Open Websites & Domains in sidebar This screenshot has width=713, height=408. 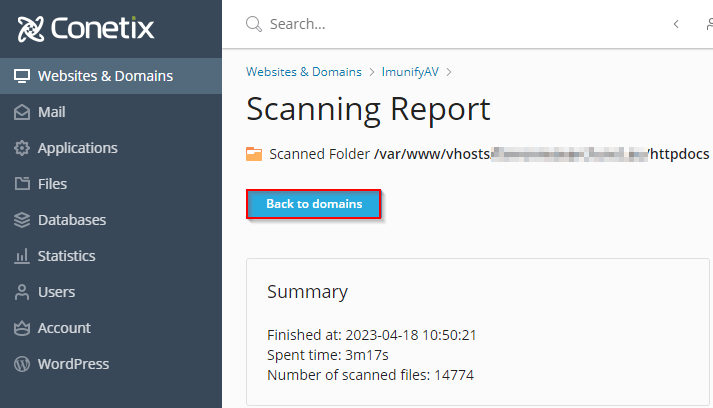pos(111,76)
